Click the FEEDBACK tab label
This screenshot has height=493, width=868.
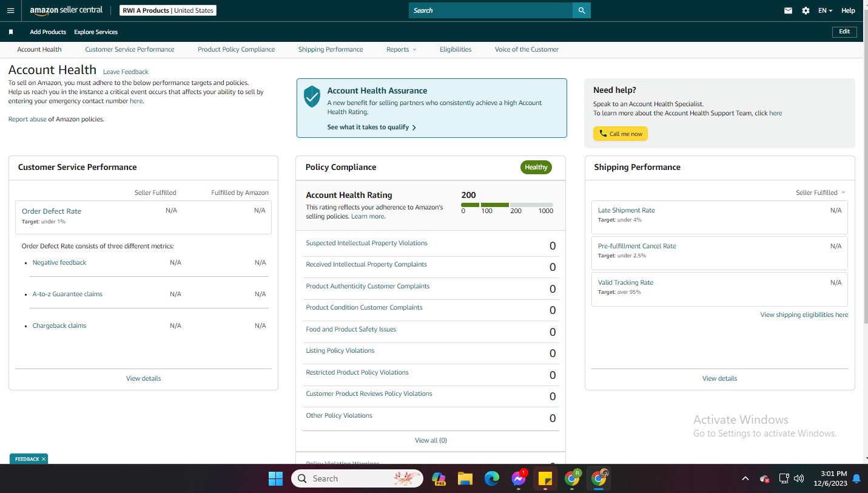(x=27, y=459)
